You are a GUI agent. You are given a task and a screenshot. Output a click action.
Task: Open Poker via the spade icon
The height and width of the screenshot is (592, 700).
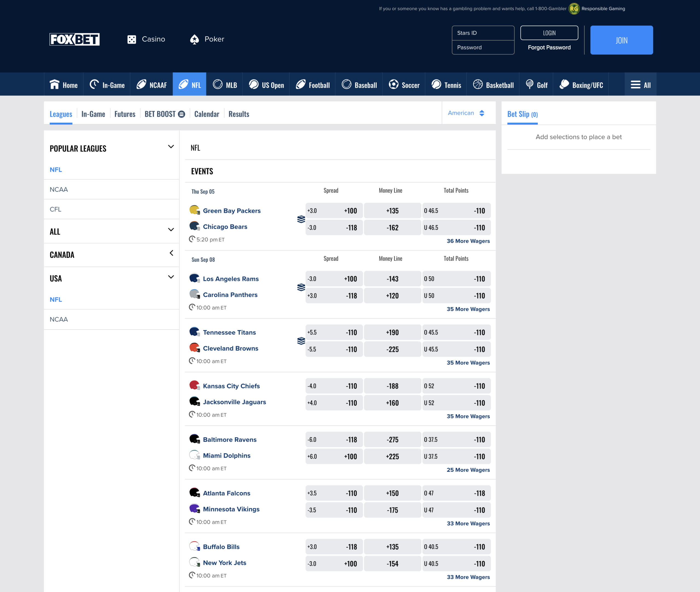point(194,39)
